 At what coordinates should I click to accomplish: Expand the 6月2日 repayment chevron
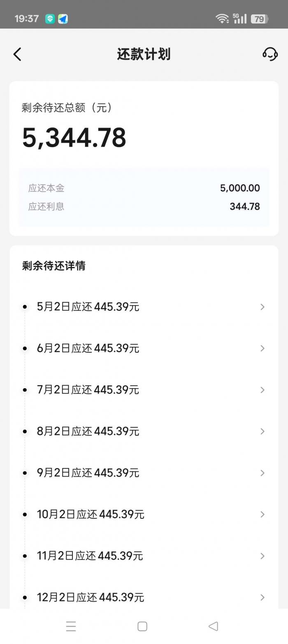[x=262, y=349]
